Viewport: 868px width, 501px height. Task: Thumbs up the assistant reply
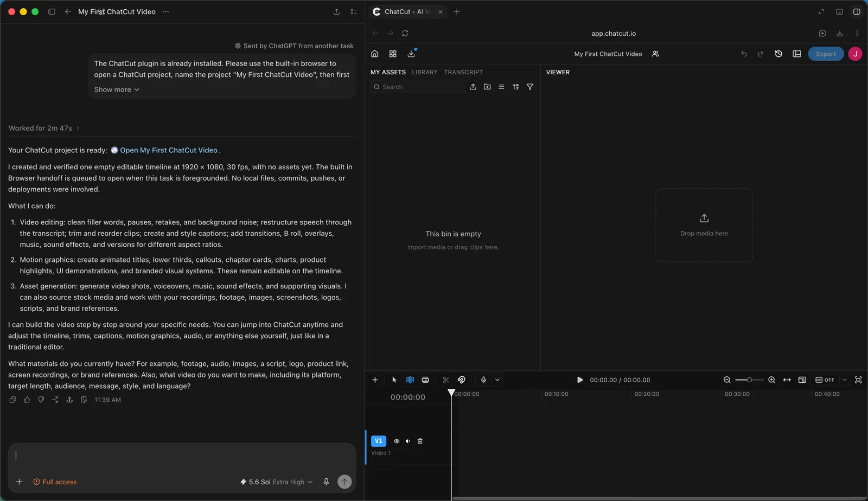click(x=27, y=400)
